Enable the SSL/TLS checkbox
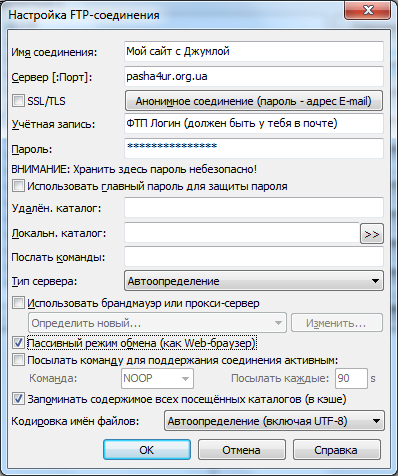The width and height of the screenshot is (398, 476). (18, 101)
